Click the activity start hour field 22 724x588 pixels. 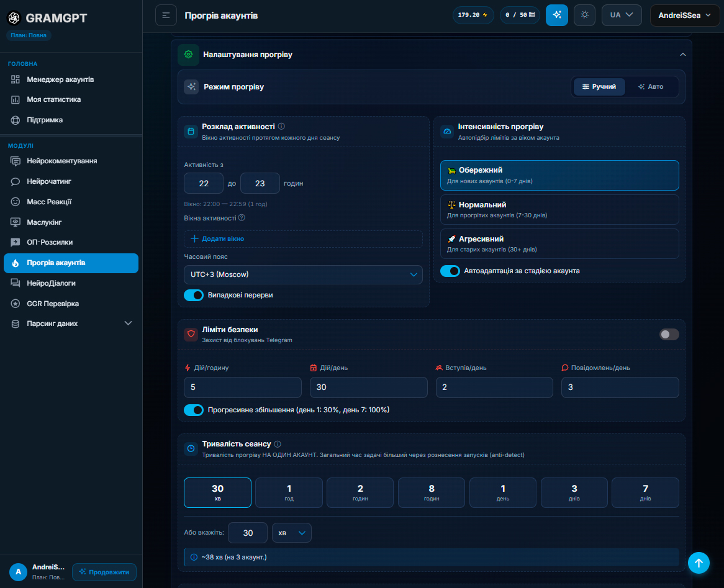pyautogui.click(x=204, y=183)
